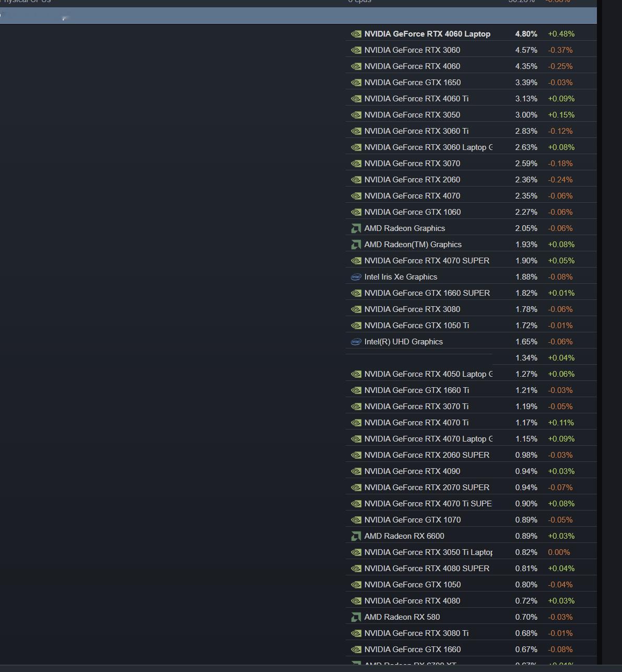Viewport: 622px width, 672px height.
Task: Click the NVIDIA logo next to RTX 3050
Action: coord(356,115)
